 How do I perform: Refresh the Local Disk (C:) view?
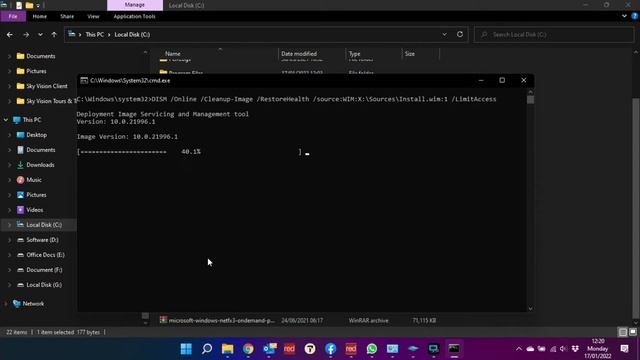(460, 34)
